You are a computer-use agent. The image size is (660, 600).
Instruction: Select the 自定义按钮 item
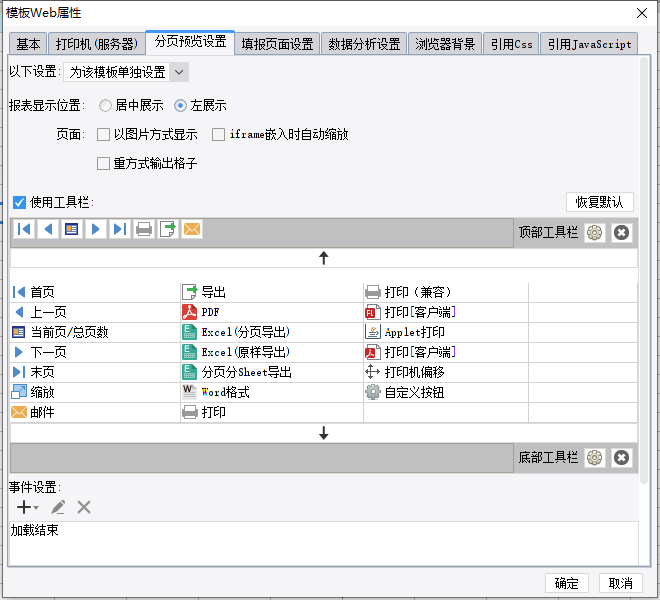coord(446,392)
